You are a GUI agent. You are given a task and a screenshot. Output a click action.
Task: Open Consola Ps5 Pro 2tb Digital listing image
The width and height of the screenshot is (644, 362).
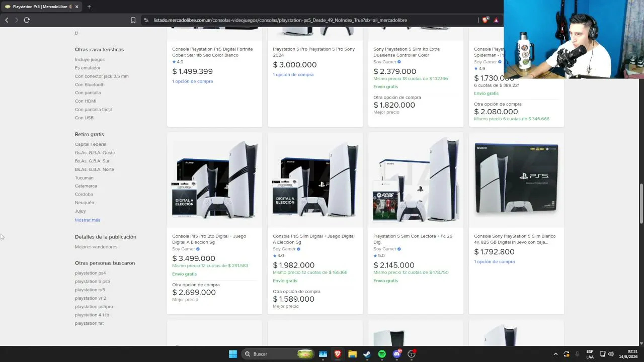(x=214, y=180)
